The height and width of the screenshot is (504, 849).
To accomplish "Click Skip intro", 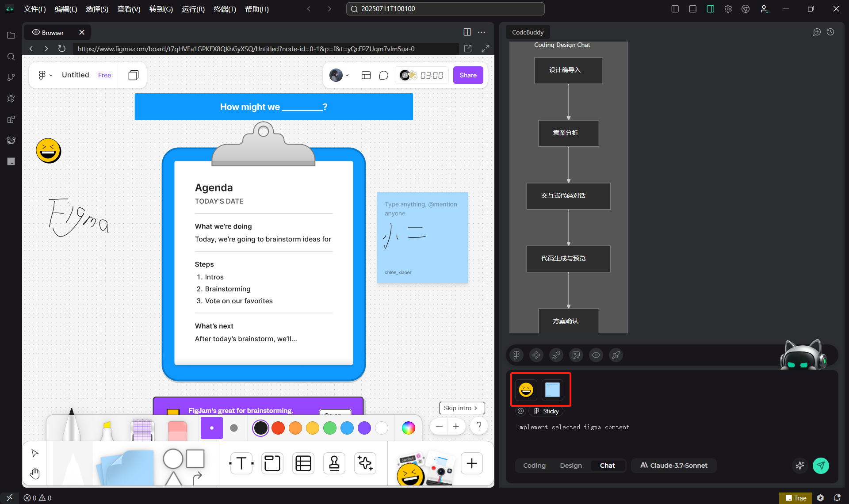I will click(x=461, y=408).
